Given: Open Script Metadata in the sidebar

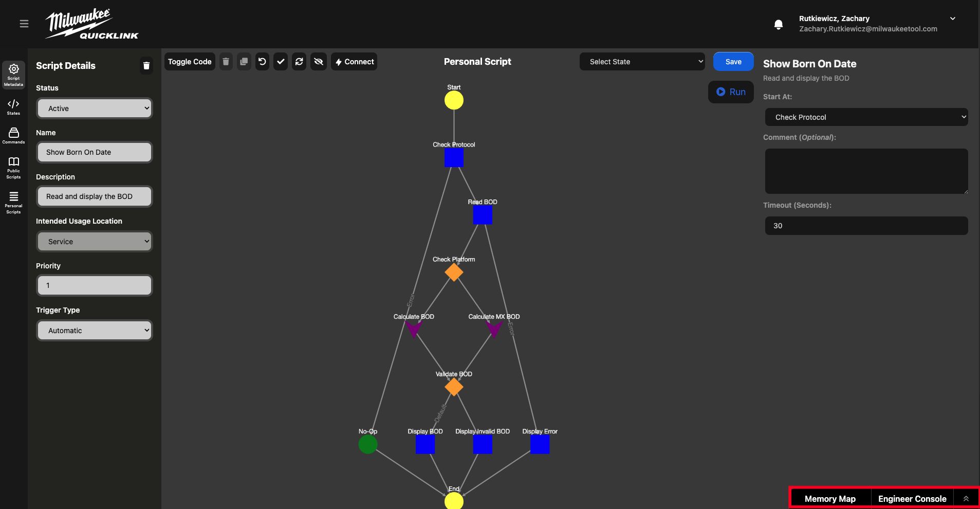Looking at the screenshot, I should point(14,75).
